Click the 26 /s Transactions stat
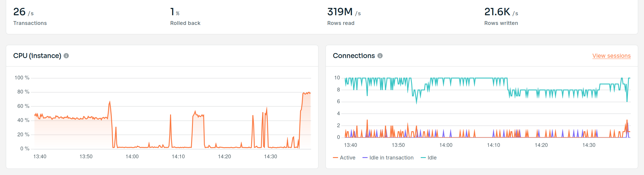The height and width of the screenshot is (175, 644). [30, 16]
